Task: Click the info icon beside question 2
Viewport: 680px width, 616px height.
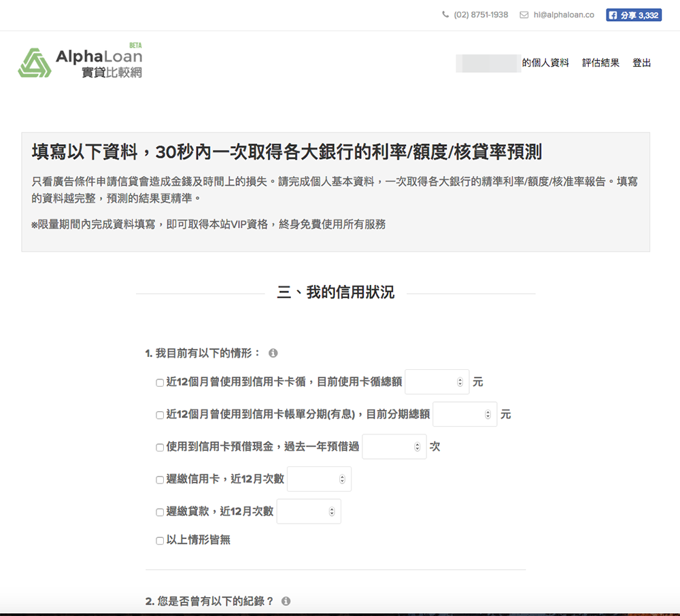Action: [286, 601]
